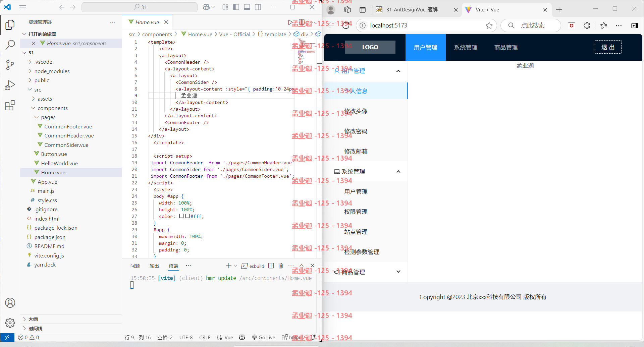Close the terminal panel
644x347 pixels.
click(x=312, y=266)
